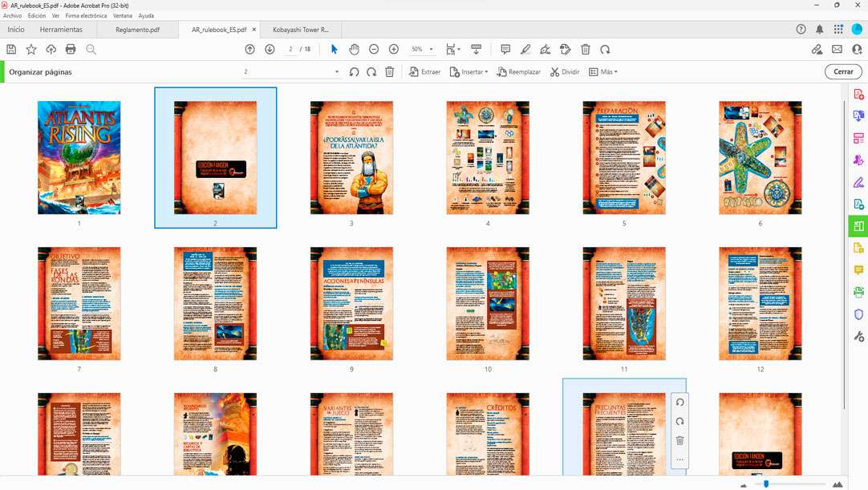This screenshot has width=868, height=490.
Task: Open the Ver menu
Action: [55, 15]
